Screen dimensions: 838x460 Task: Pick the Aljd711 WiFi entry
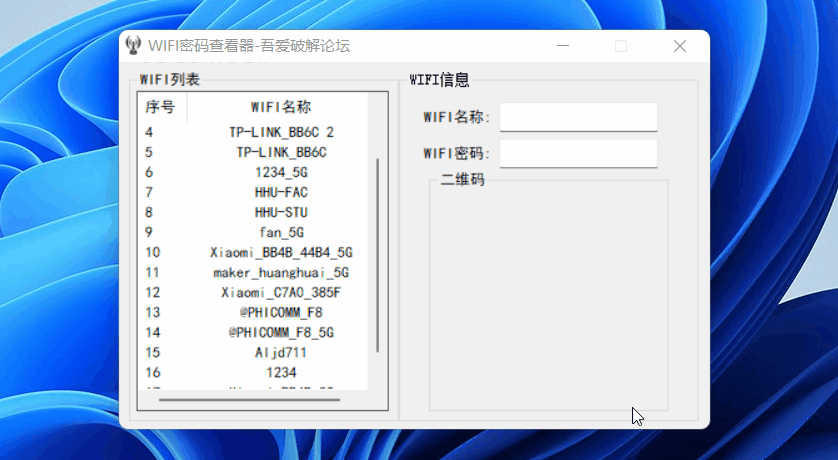pos(281,352)
